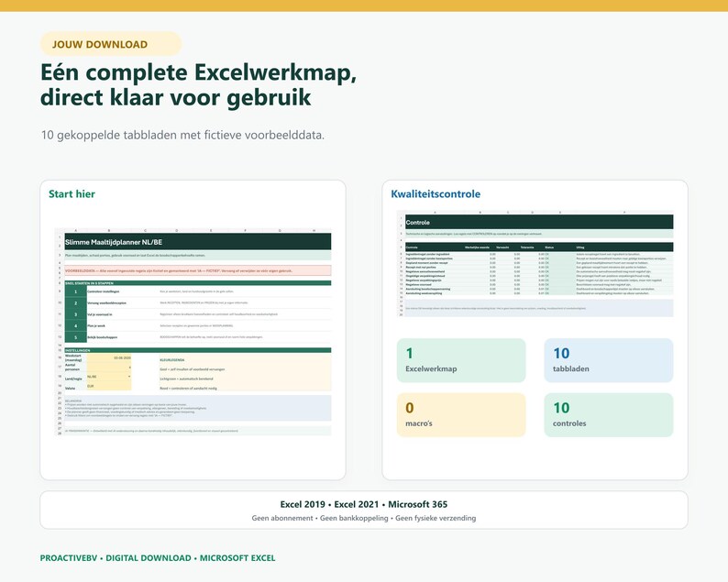The height and width of the screenshot is (582, 728).
Task: Click the green step 4 number cell
Action: click(76, 325)
